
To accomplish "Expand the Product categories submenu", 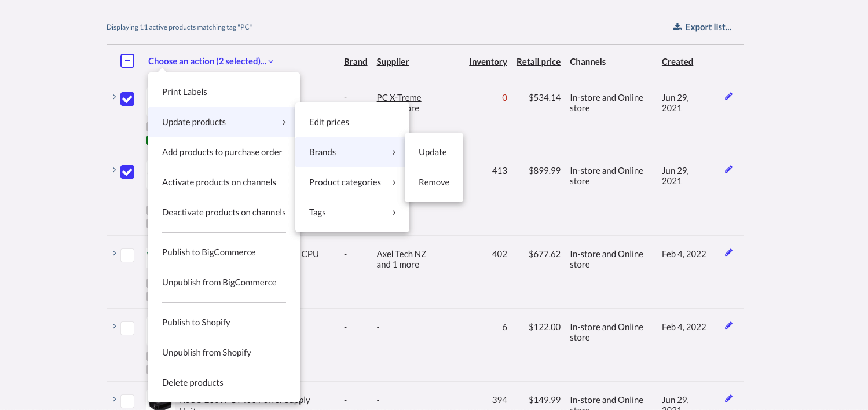I will (352, 182).
